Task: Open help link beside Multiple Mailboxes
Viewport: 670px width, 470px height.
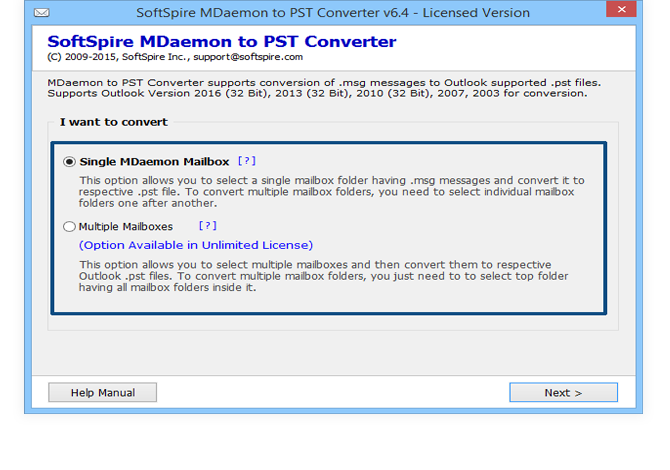Action: coord(208,226)
